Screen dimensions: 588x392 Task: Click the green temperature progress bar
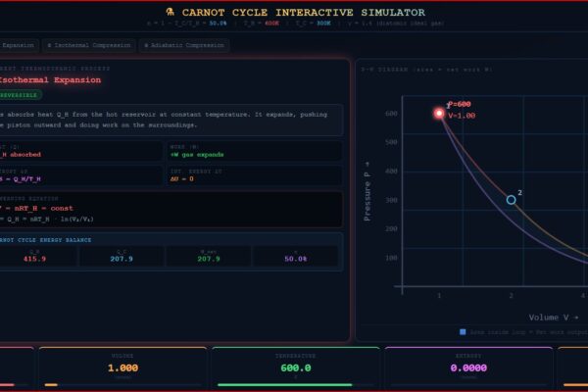click(x=284, y=384)
